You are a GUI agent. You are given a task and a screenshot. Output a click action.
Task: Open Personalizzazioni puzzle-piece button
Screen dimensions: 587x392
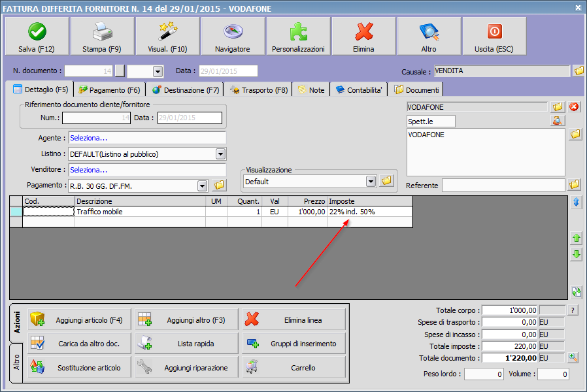tap(298, 37)
